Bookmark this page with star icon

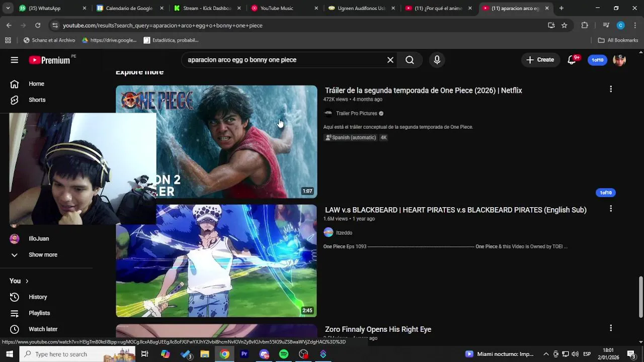coord(564,25)
